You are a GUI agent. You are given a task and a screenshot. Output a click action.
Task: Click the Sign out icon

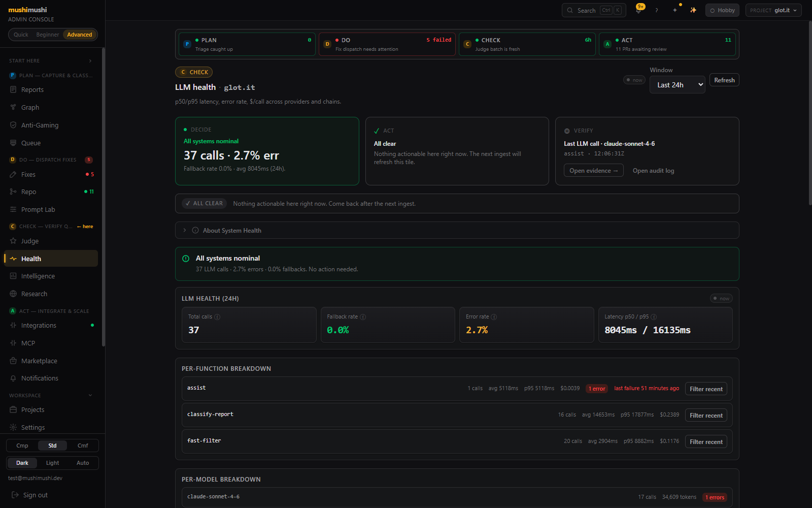[x=15, y=495]
